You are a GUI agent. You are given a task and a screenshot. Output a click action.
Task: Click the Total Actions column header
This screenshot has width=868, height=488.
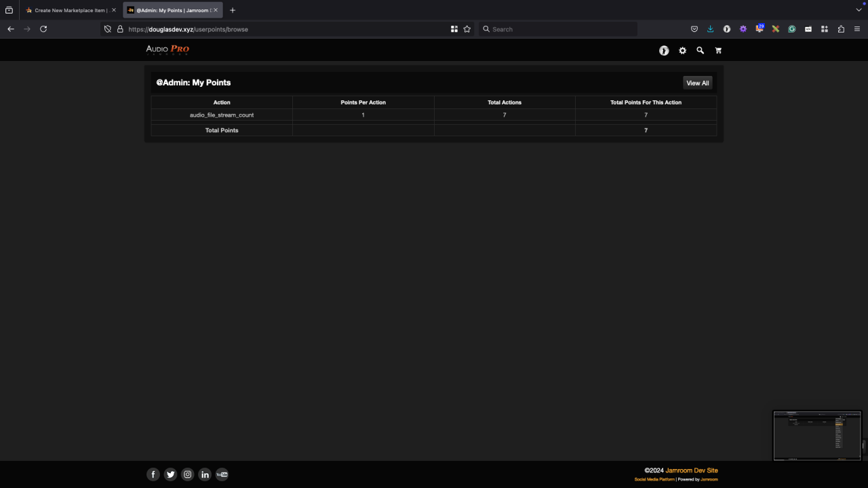click(x=505, y=102)
